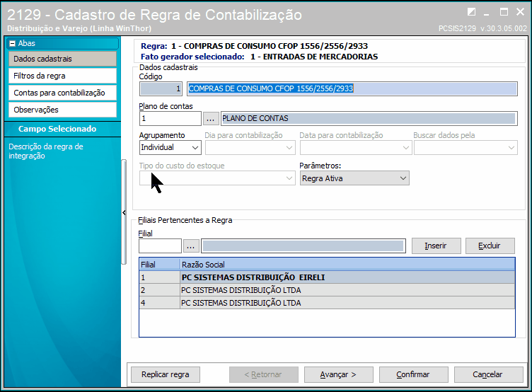Screen dimensions: 532x392
Task: Click the Filial code input field
Action: [x=160, y=246]
